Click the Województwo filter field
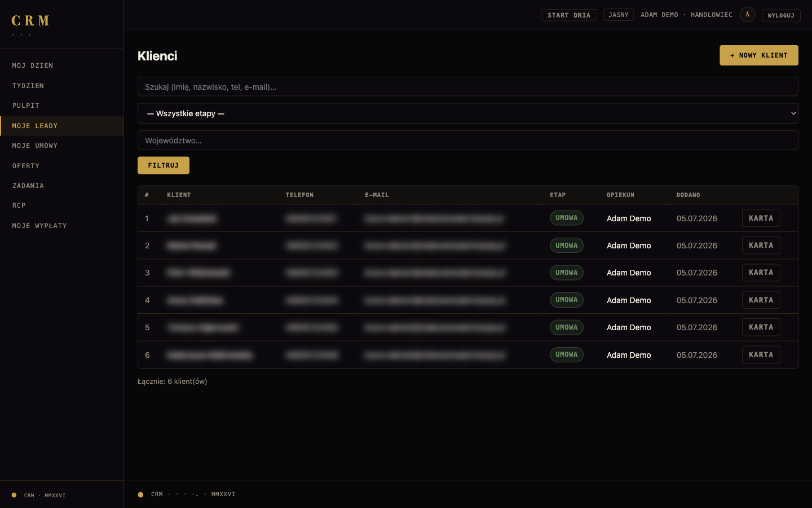Viewport: 812px width, 508px height. point(468,141)
